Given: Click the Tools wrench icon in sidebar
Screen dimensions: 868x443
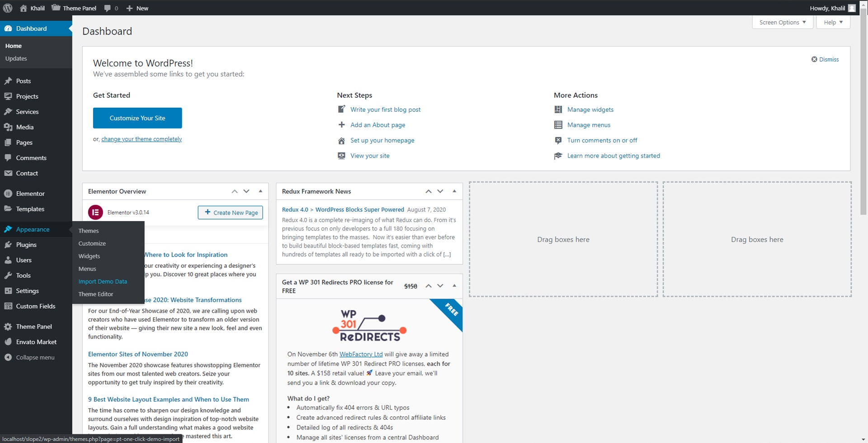Looking at the screenshot, I should point(8,276).
